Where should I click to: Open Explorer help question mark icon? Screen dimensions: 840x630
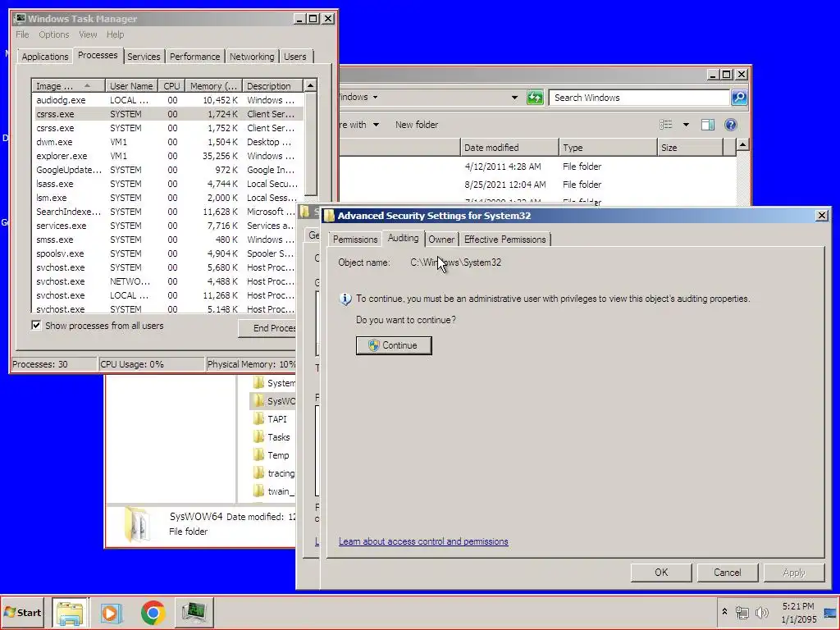(730, 125)
